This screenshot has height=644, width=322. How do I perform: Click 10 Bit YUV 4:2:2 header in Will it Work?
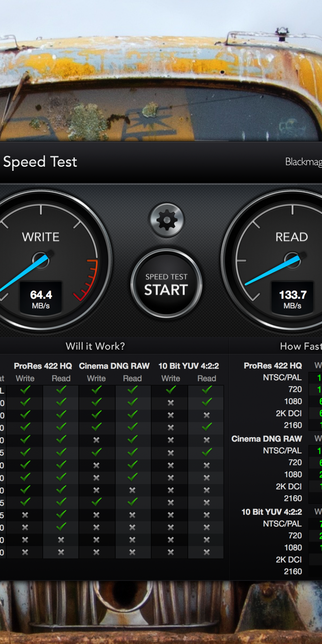click(189, 366)
